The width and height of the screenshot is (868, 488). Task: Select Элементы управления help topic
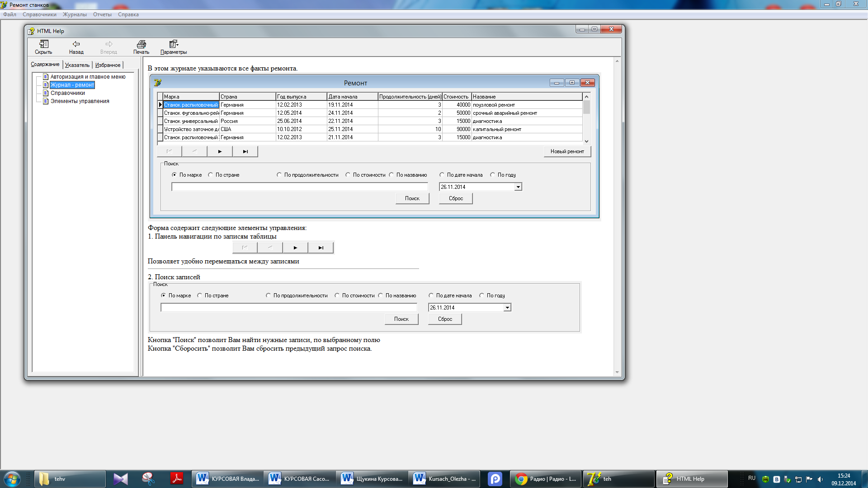pyautogui.click(x=80, y=101)
